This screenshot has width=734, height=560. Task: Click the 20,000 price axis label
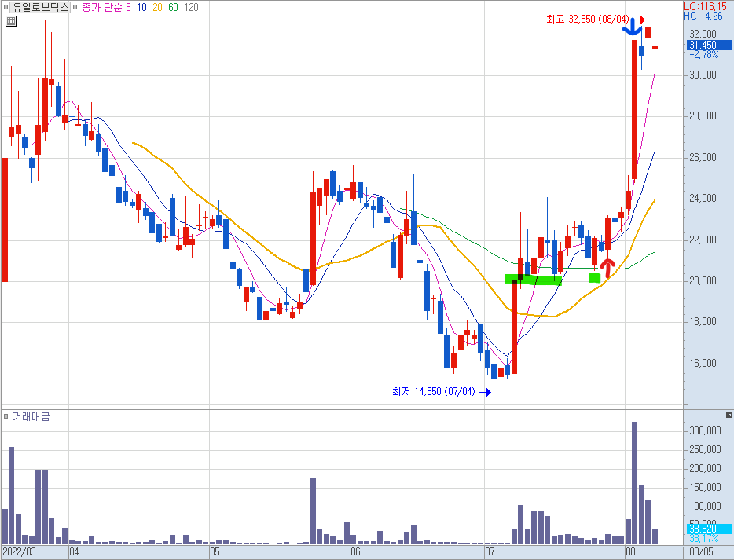click(703, 280)
